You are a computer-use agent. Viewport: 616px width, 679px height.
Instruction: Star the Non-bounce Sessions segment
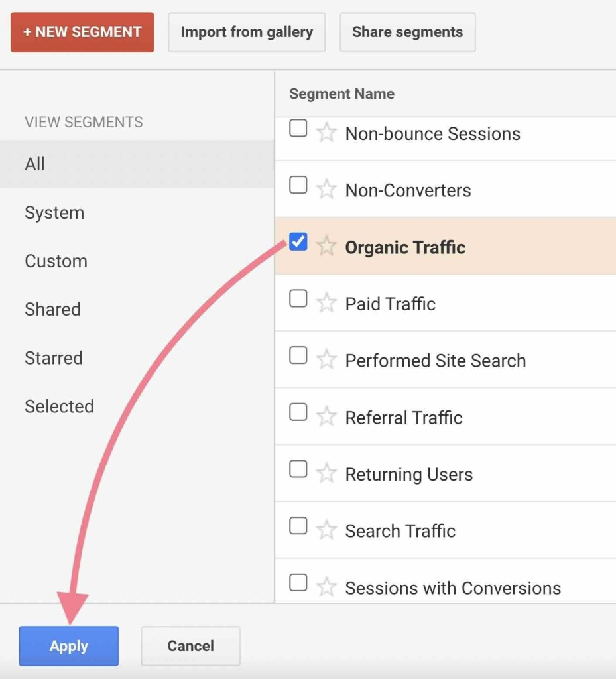pos(326,133)
